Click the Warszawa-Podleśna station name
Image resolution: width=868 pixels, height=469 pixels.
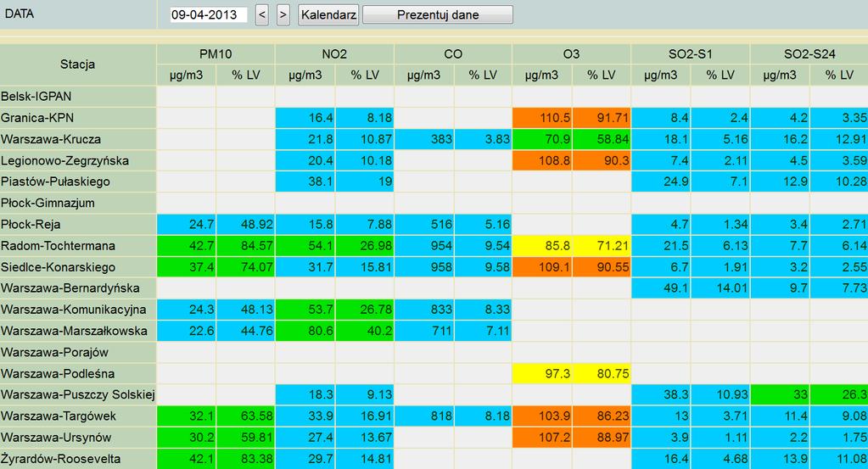pyautogui.click(x=58, y=373)
